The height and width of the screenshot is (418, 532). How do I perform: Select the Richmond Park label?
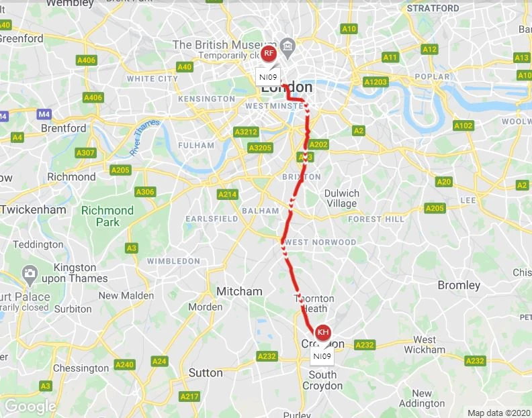[x=107, y=216]
